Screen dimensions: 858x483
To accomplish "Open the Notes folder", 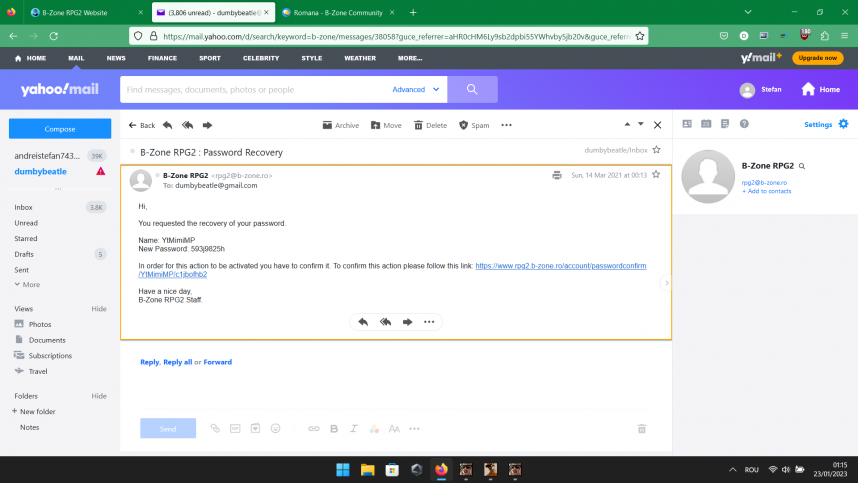I will (x=30, y=427).
